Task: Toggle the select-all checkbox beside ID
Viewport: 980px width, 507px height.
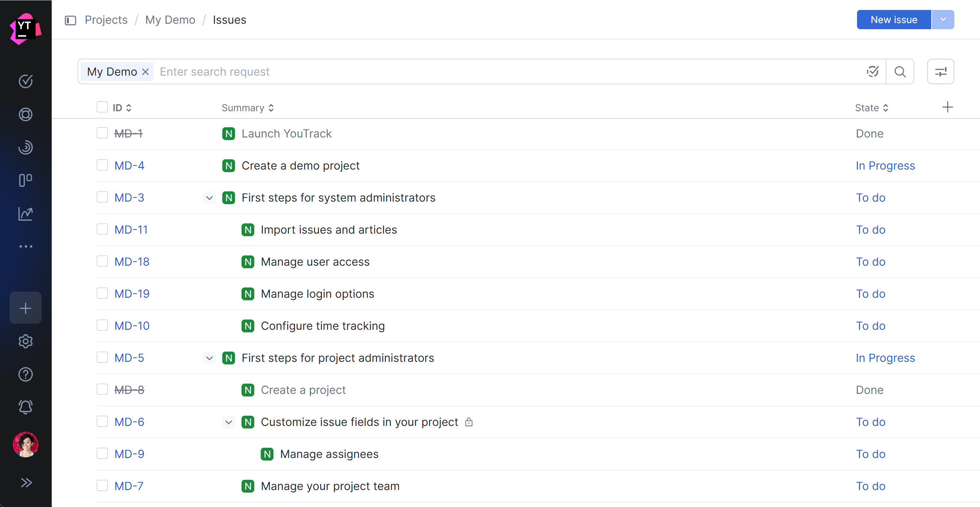Action: pos(102,107)
